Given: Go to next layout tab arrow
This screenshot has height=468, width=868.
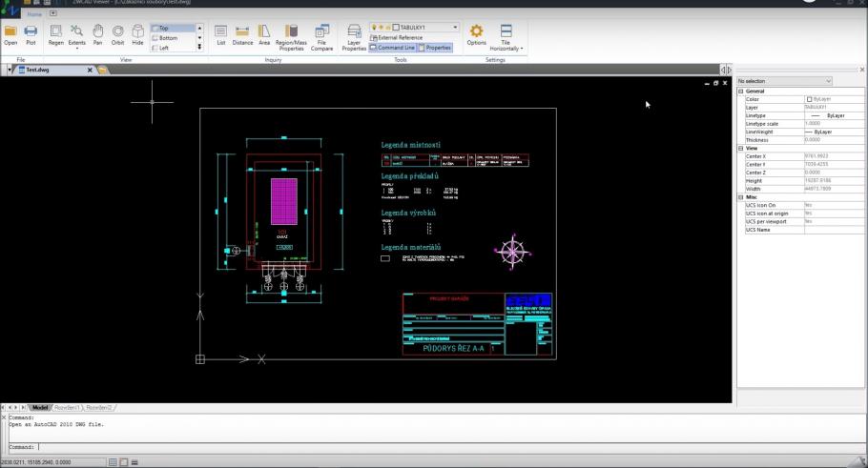Looking at the screenshot, I should (16, 408).
